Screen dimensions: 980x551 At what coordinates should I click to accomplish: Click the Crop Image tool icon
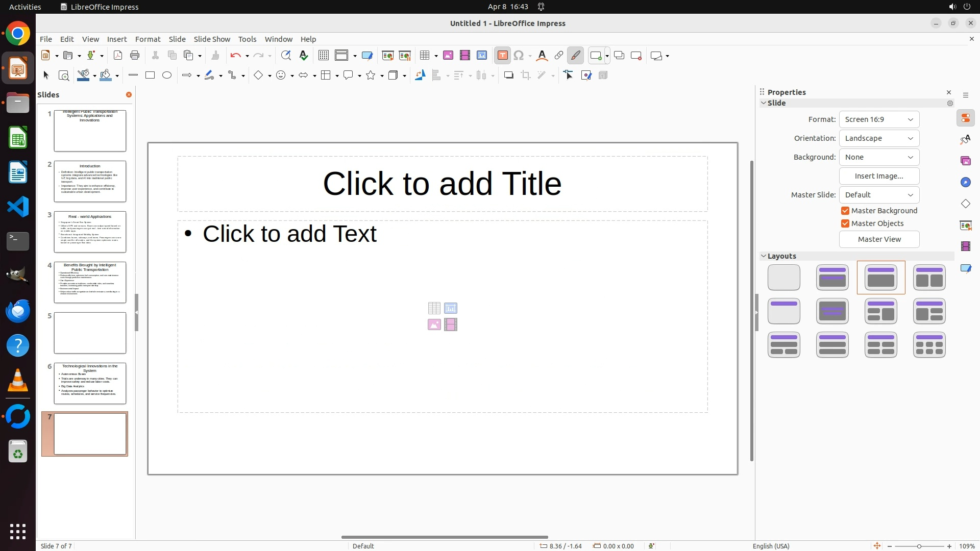(525, 76)
